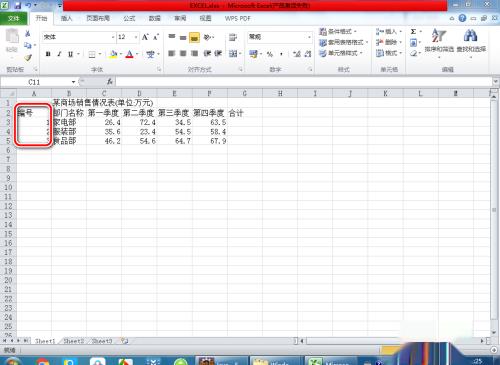500x365 pixels.
Task: Expand the font size dropdown
Action: click(136, 37)
